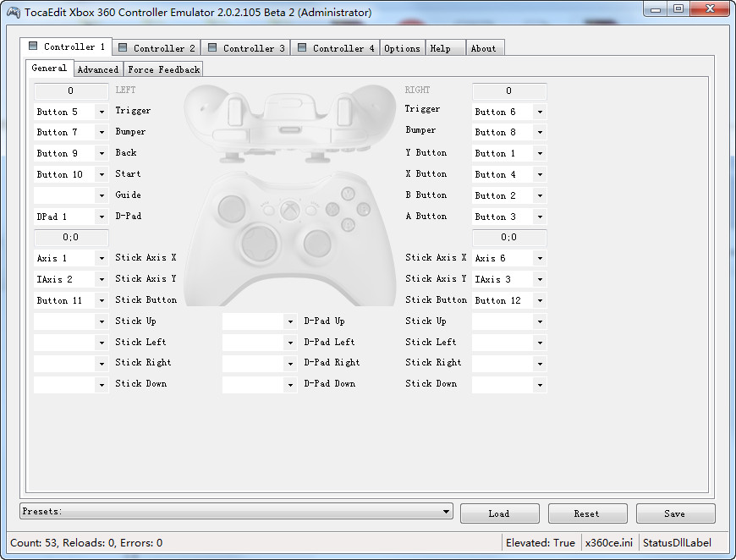Screen dimensions: 736x560
Task: Save the controller settings
Action: point(675,513)
